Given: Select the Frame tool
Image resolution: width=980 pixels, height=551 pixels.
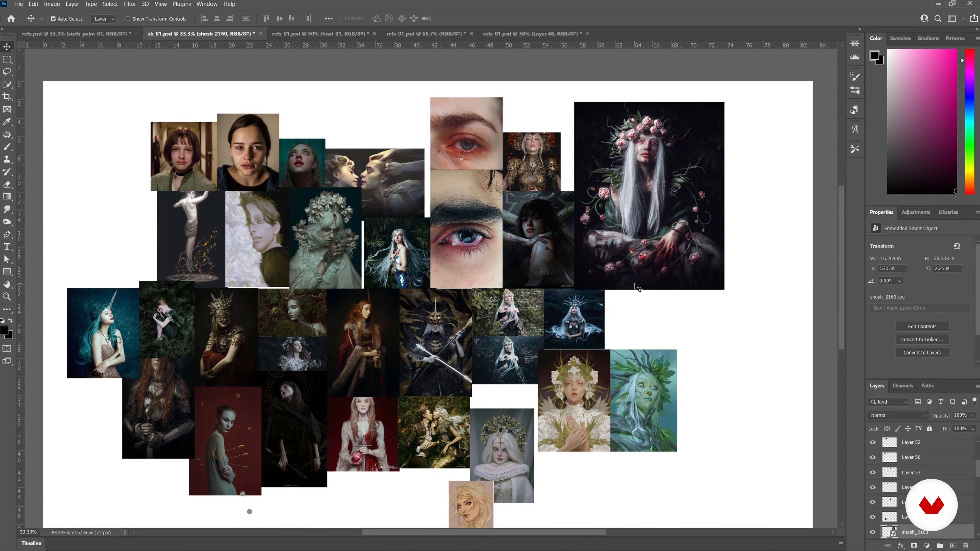Looking at the screenshot, I should [x=7, y=109].
